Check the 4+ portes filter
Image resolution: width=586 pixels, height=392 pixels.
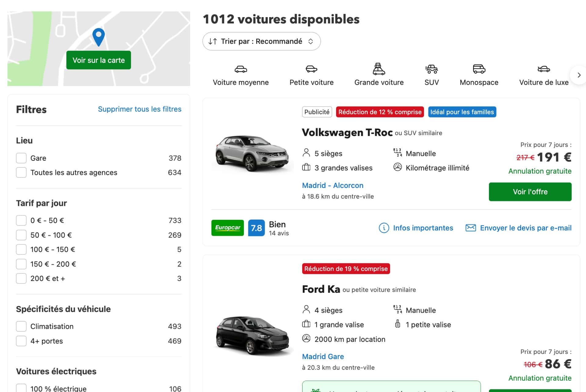point(21,341)
